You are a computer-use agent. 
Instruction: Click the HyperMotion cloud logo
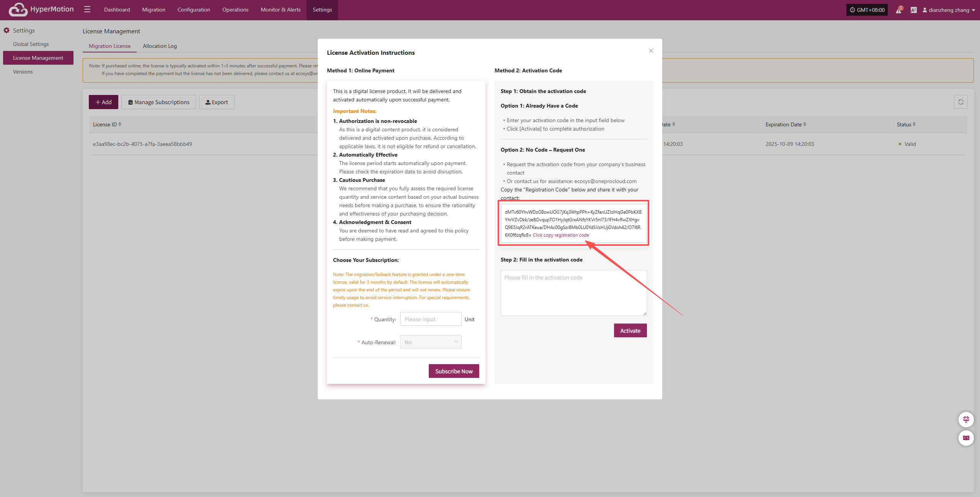coord(18,10)
